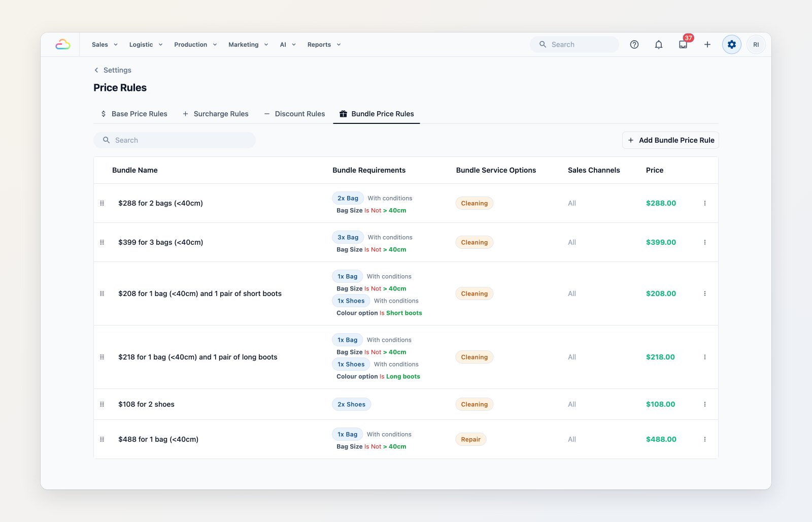The height and width of the screenshot is (522, 812).
Task: Focus the global Search field in top bar
Action: pos(574,45)
